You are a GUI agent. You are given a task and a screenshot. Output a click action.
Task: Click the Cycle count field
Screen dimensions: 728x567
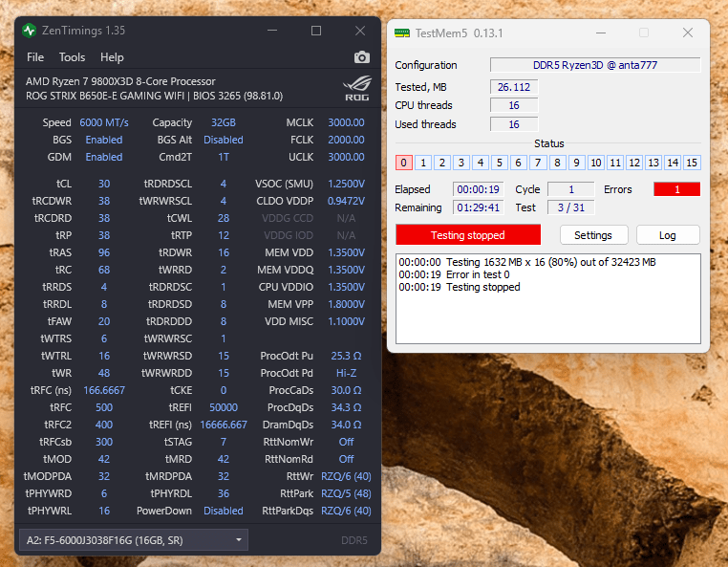click(x=571, y=189)
